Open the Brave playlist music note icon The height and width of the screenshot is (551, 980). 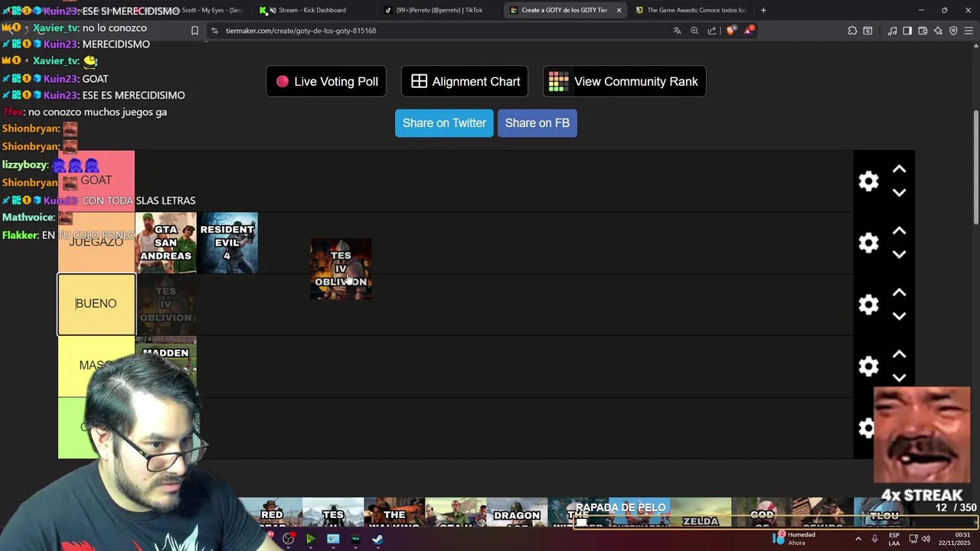click(892, 31)
